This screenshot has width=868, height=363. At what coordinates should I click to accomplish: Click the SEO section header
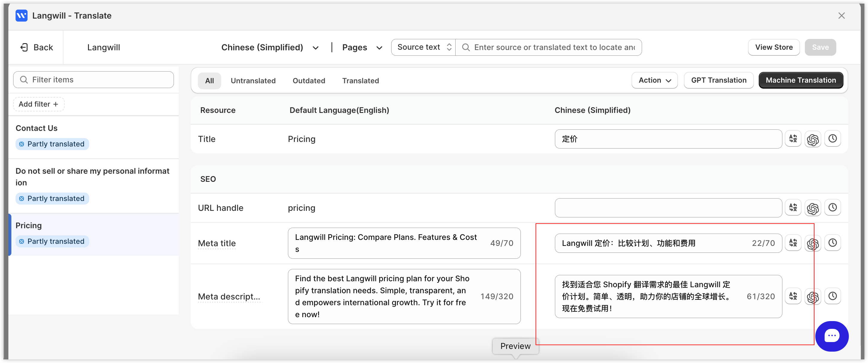coord(208,179)
